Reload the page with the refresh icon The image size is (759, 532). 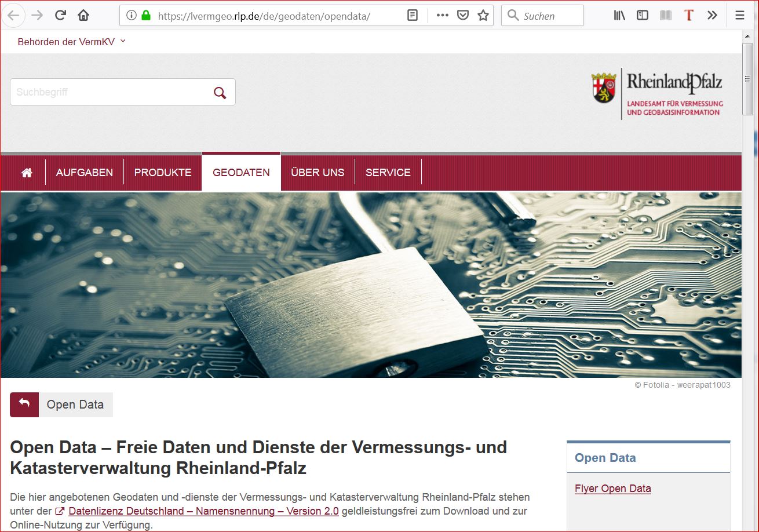(x=60, y=16)
